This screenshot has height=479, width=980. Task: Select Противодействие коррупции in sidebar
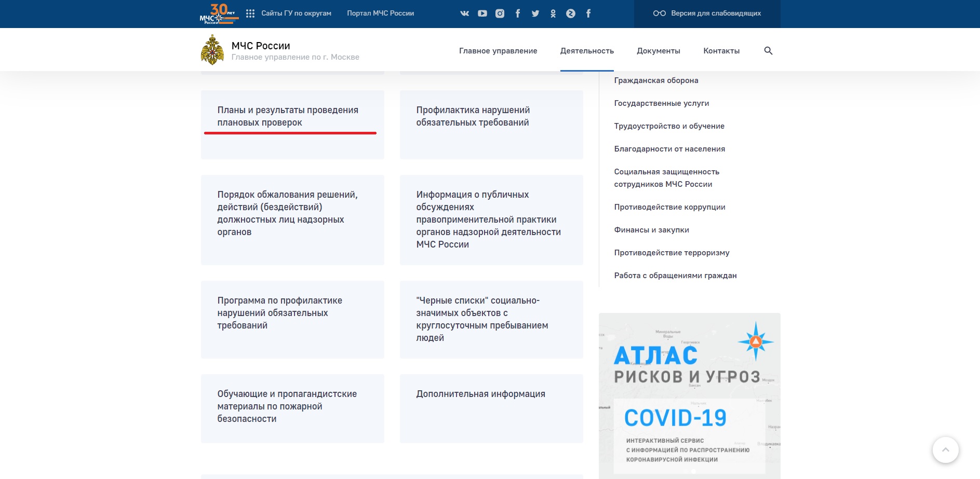tap(669, 207)
